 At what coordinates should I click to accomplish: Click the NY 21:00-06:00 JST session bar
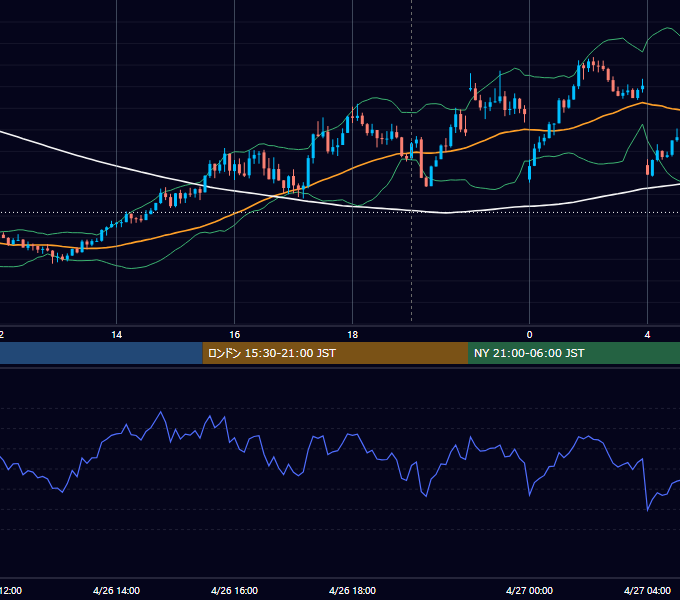coord(574,353)
